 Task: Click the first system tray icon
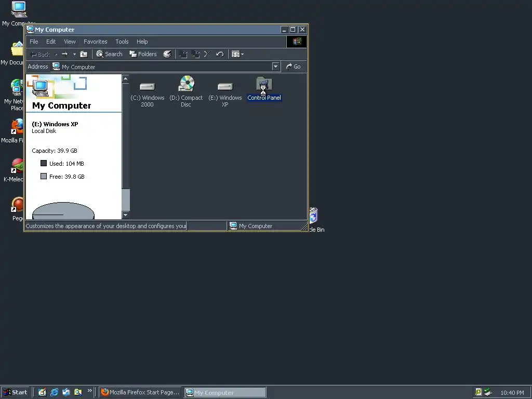pos(478,392)
